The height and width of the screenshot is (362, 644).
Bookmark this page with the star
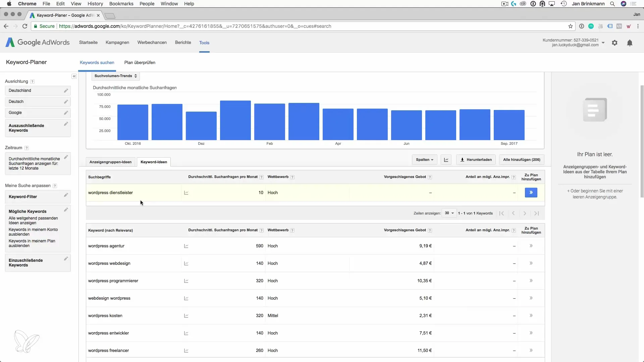coord(570,26)
